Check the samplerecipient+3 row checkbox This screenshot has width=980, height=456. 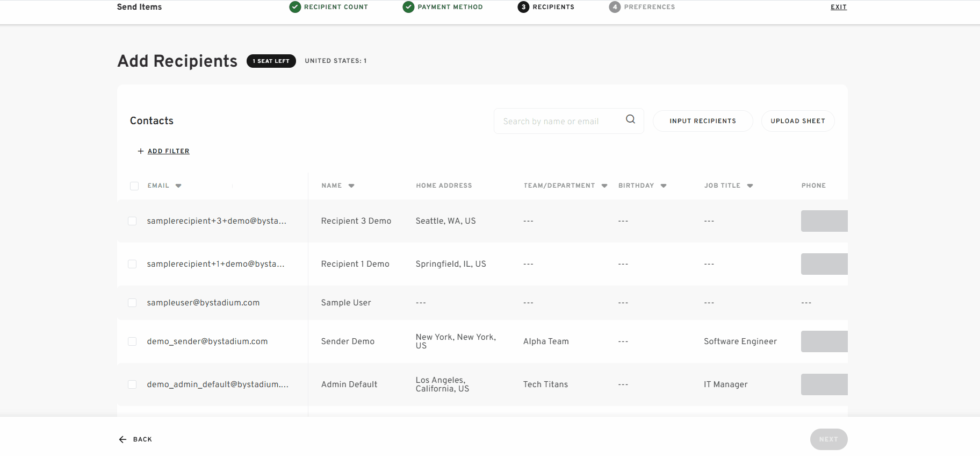pos(132,221)
